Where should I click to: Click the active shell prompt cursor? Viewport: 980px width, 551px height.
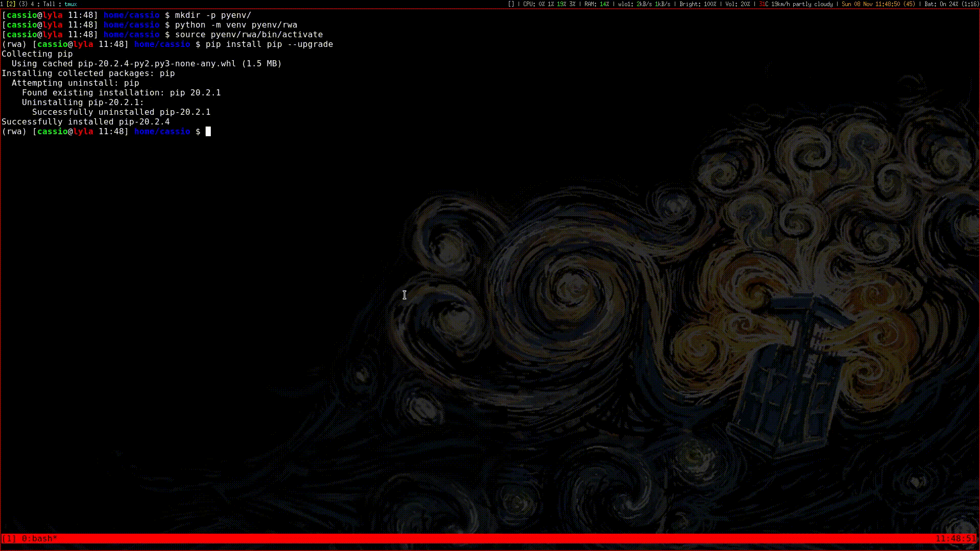click(208, 132)
